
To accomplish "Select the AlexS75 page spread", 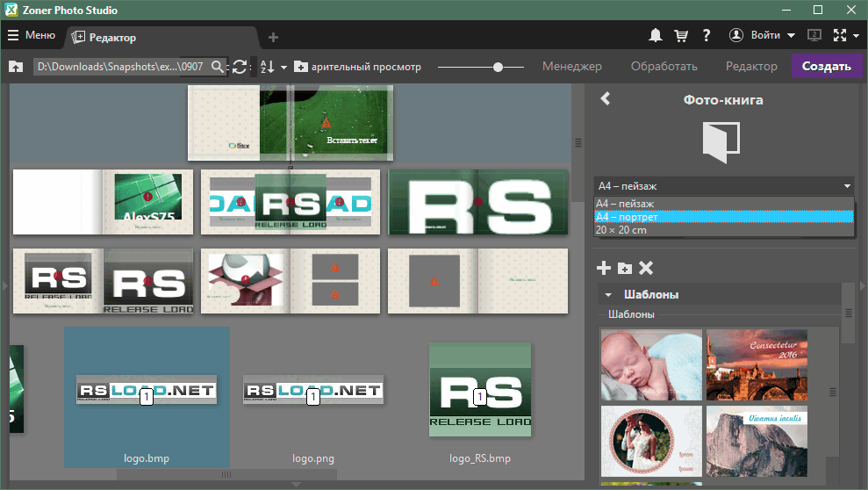I will [x=103, y=202].
